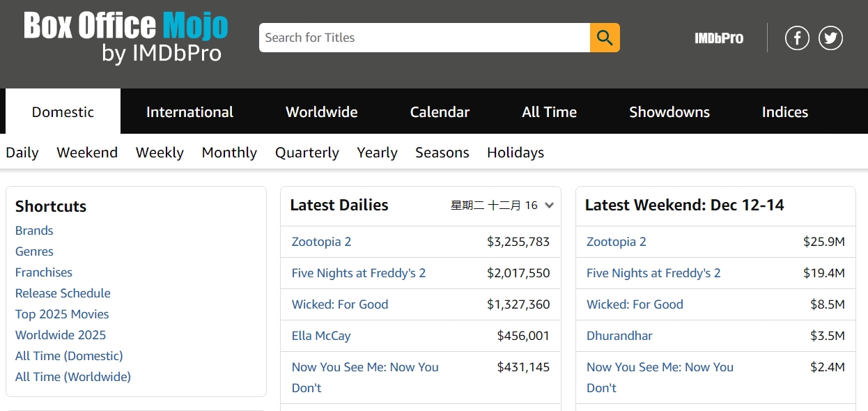Click the Box Office Mojo logo
The width and height of the screenshot is (868, 411).
[x=126, y=38]
